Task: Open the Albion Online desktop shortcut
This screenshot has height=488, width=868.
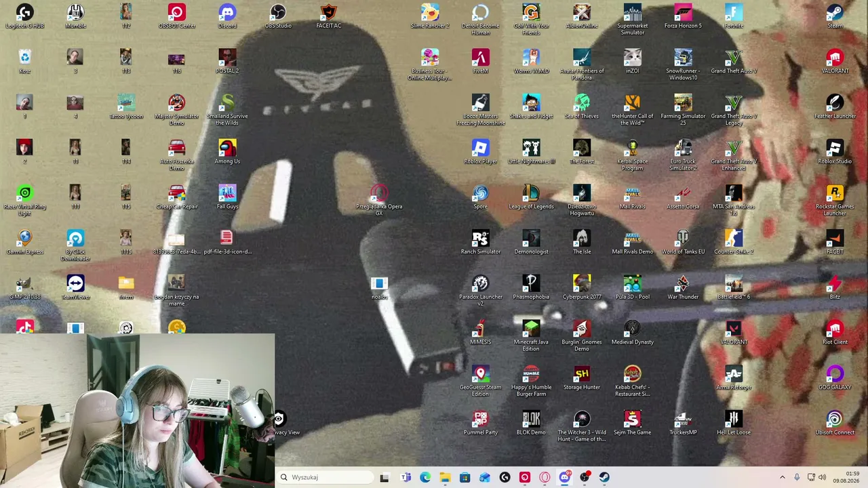Action: click(x=582, y=16)
